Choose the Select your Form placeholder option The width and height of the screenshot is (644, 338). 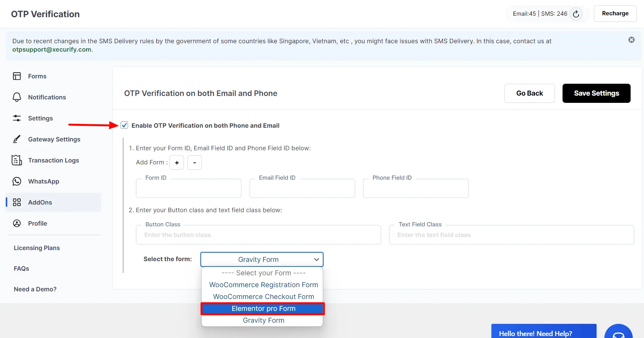[263, 273]
